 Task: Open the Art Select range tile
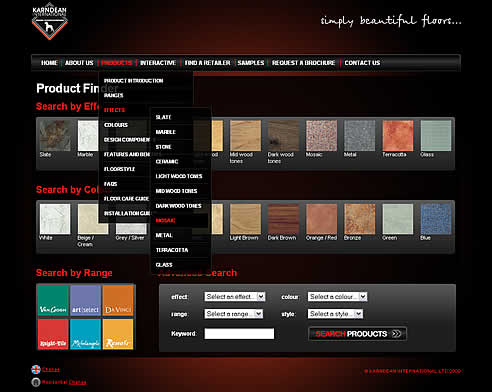(x=85, y=301)
